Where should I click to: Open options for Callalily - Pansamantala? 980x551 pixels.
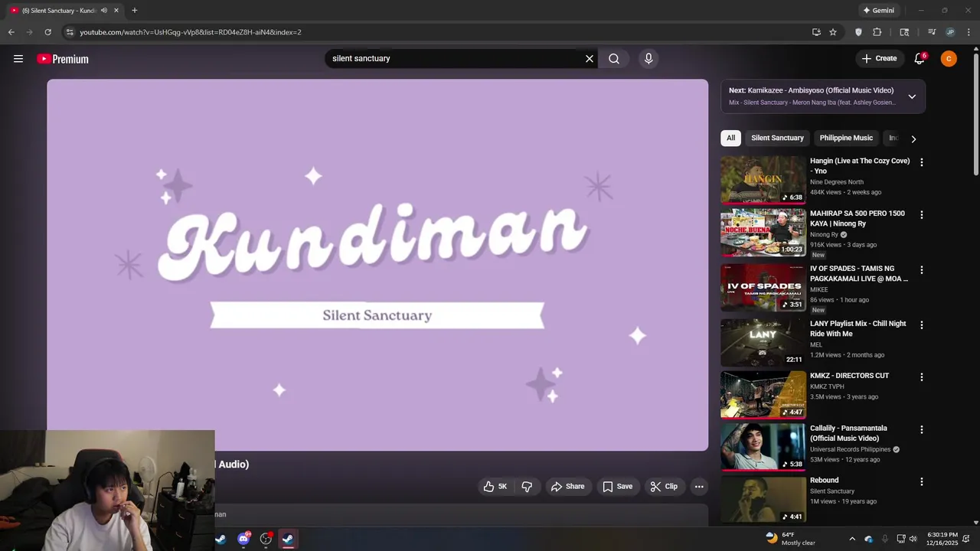[922, 430]
